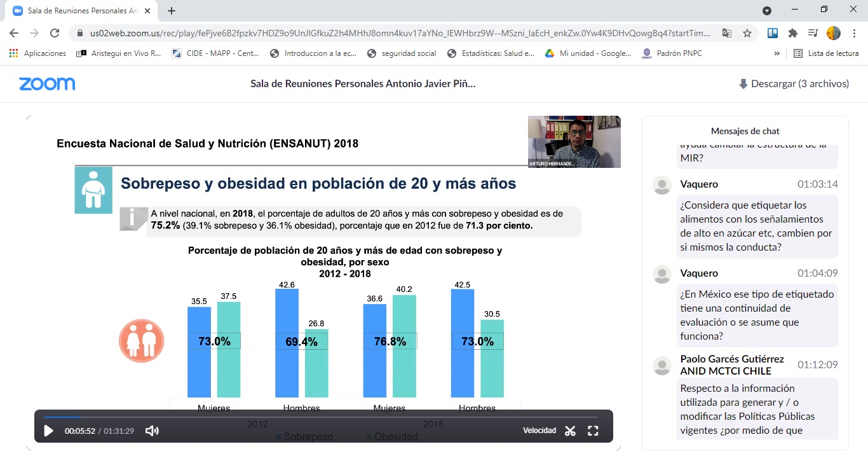Image resolution: width=868 pixels, height=463 pixels.
Task: Expand hidden bookmarks chevron
Action: [777, 53]
